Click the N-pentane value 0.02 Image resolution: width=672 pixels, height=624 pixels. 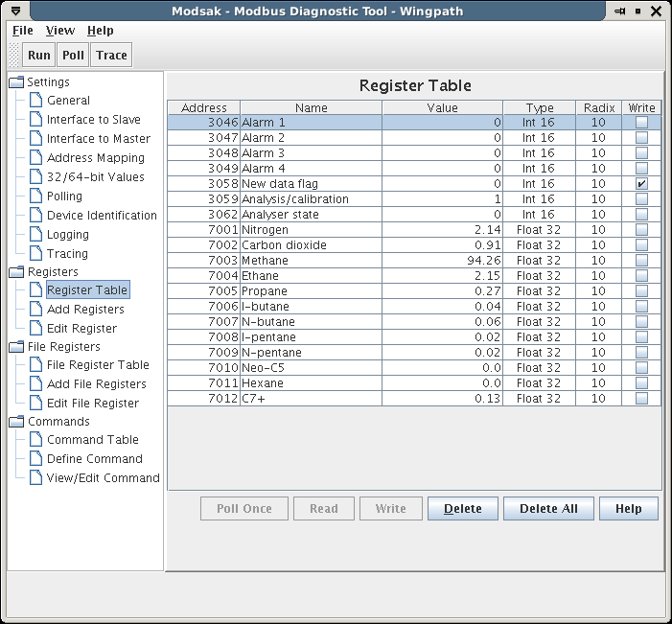point(442,353)
